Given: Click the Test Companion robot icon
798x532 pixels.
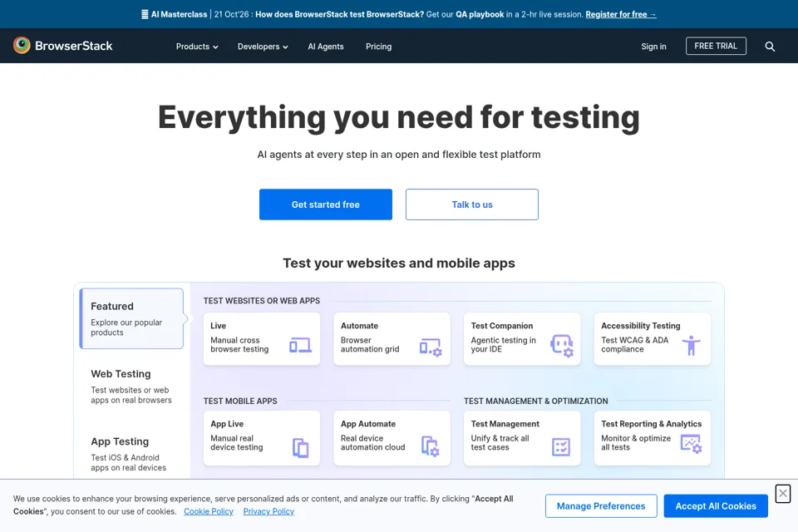Looking at the screenshot, I should tap(562, 346).
